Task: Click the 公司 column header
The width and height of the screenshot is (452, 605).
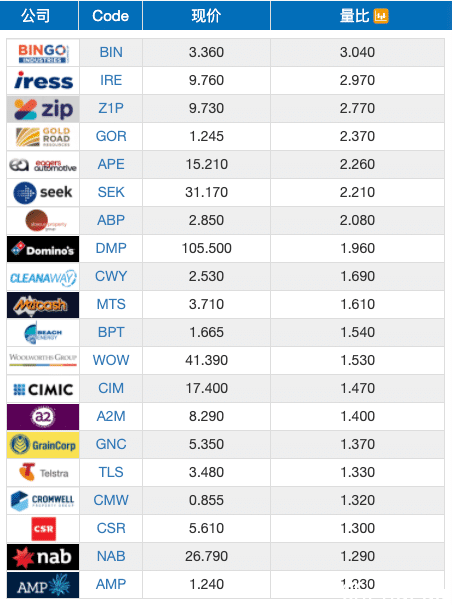Action: click(36, 15)
